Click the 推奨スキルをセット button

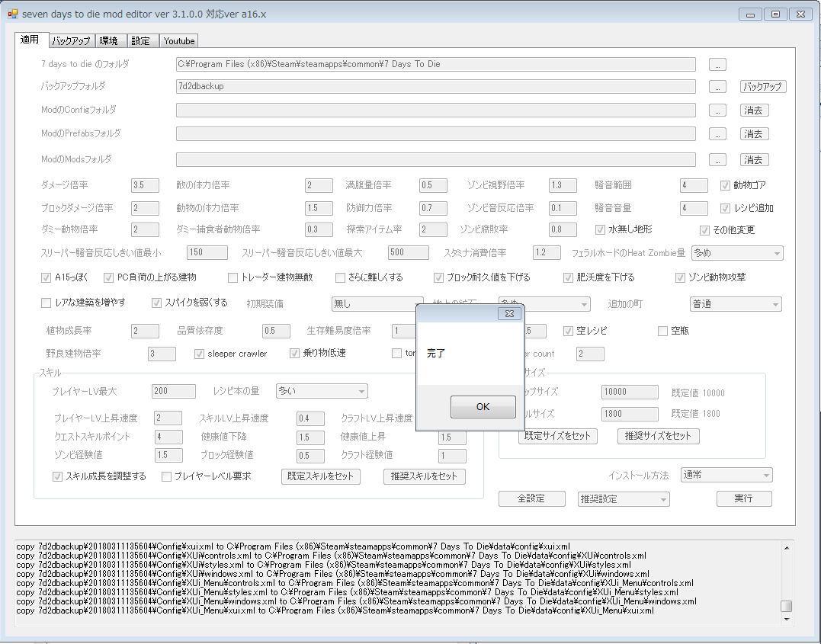click(424, 476)
